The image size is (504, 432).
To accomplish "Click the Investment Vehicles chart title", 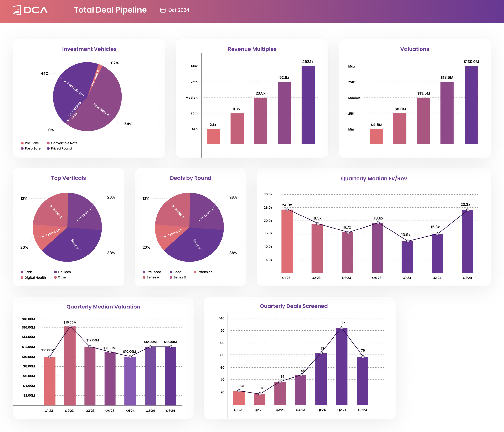I will pyautogui.click(x=89, y=49).
